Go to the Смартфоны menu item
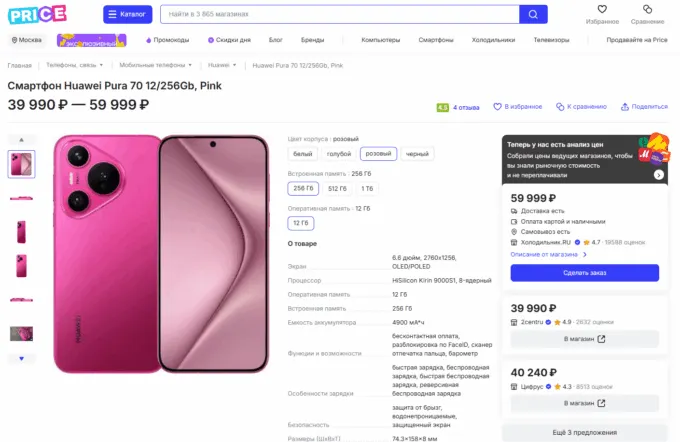680x442 pixels. pyautogui.click(x=436, y=40)
